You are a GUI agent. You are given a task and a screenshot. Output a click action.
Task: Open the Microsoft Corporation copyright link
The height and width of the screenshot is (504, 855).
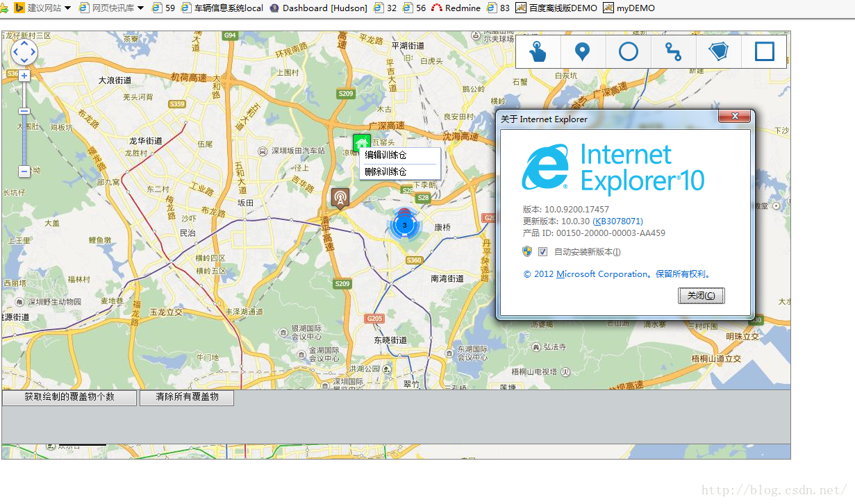click(602, 274)
